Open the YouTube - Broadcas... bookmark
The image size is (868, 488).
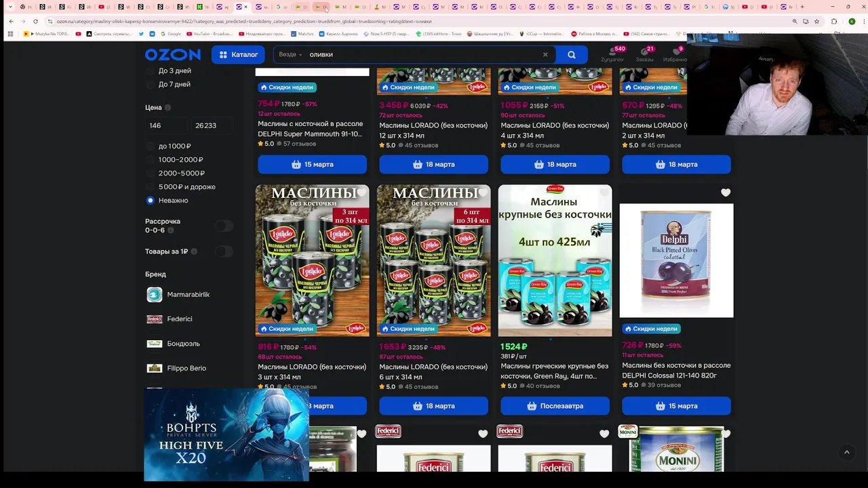tap(208, 33)
